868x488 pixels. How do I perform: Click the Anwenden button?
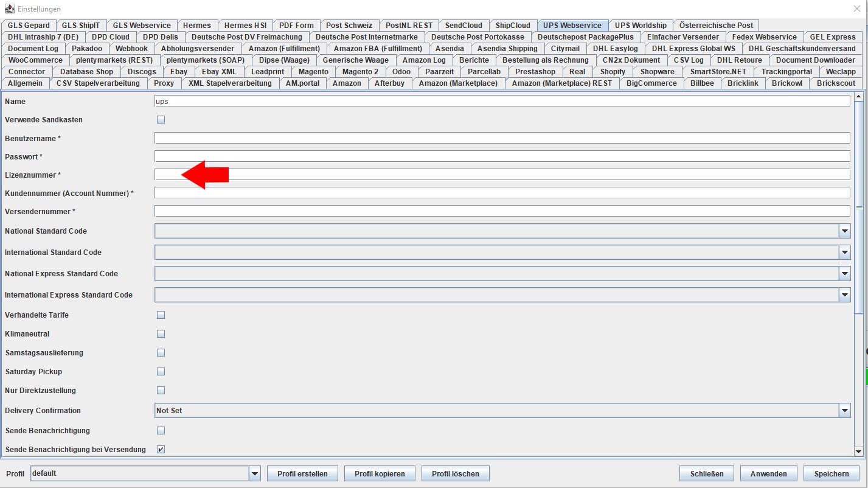tap(769, 473)
